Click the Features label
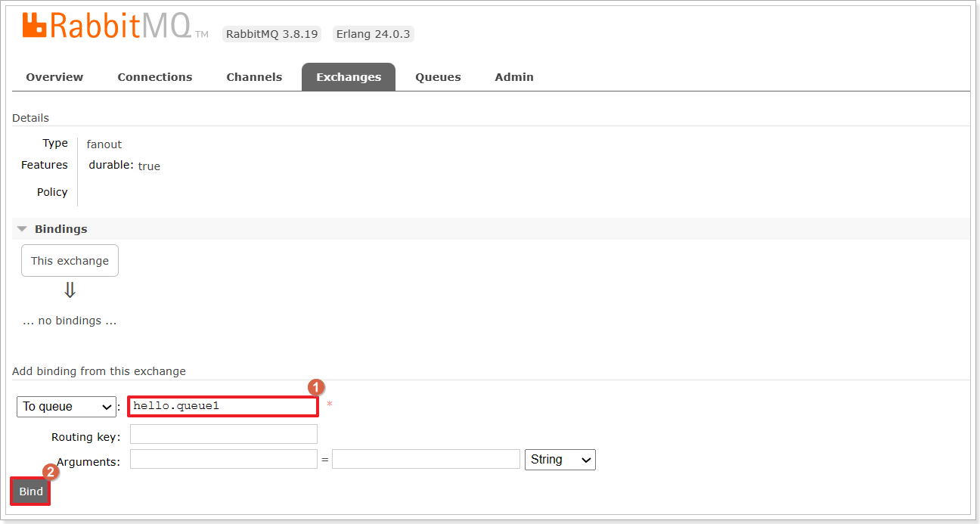980x524 pixels. (x=45, y=165)
